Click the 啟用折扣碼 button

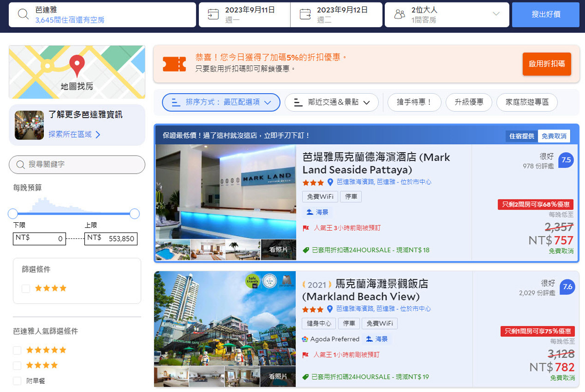click(x=546, y=64)
